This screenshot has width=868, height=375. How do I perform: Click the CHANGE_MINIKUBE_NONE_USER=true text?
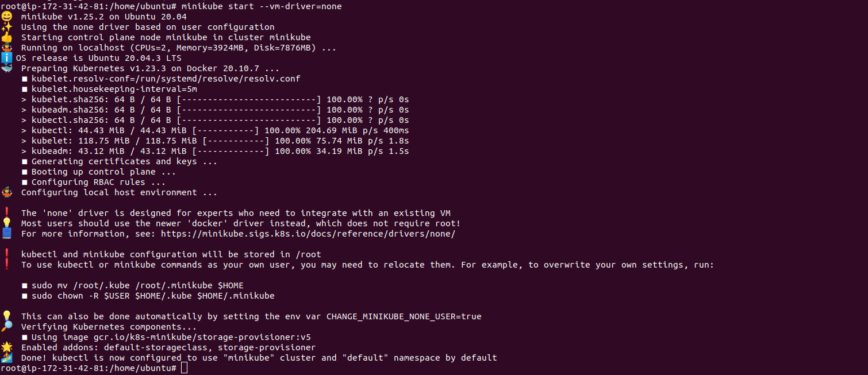tap(404, 316)
